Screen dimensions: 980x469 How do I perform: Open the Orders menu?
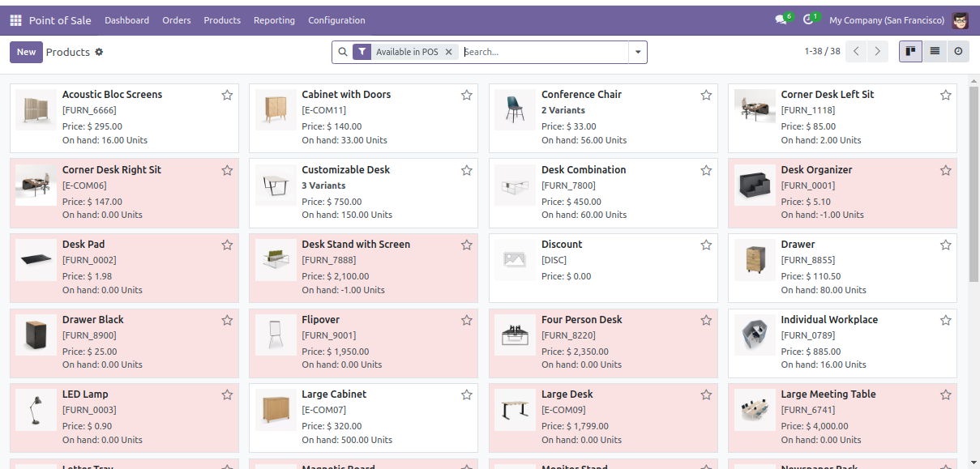pyautogui.click(x=177, y=20)
